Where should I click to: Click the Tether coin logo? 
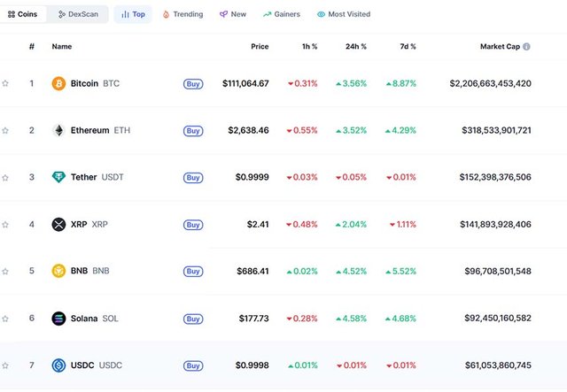pyautogui.click(x=58, y=177)
